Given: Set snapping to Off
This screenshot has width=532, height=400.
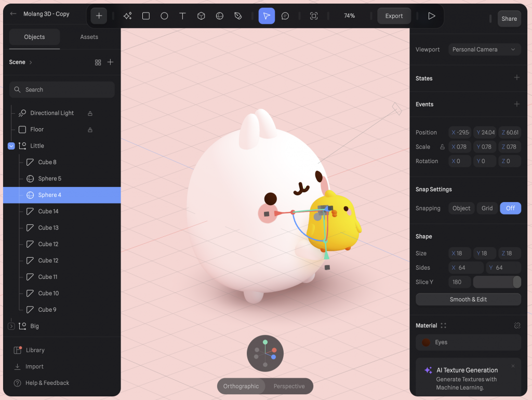Looking at the screenshot, I should tap(510, 208).
